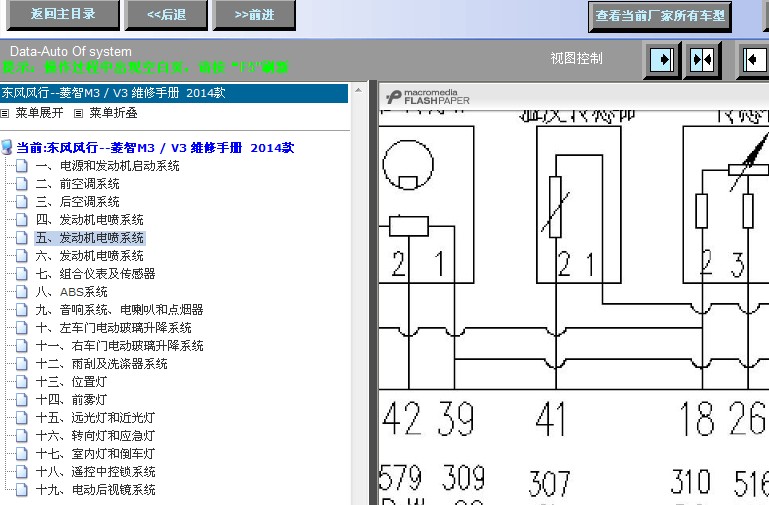Go forward with the >>前进 button
The width and height of the screenshot is (769, 505).
[254, 14]
